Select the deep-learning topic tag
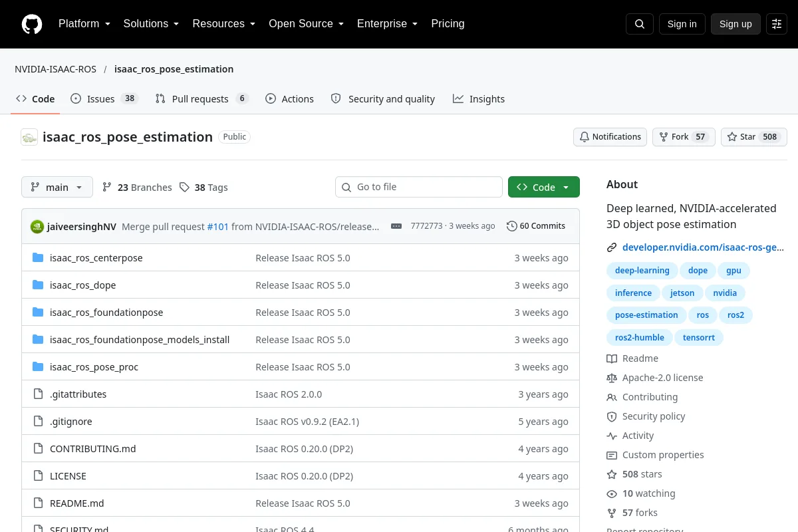 coord(642,271)
